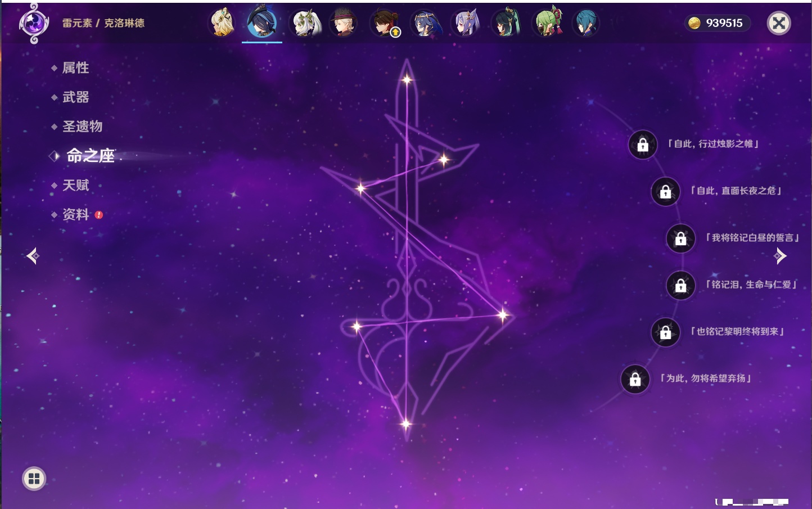Click the topmost star at the blade tip
Image resolution: width=812 pixels, height=509 pixels.
click(x=407, y=80)
